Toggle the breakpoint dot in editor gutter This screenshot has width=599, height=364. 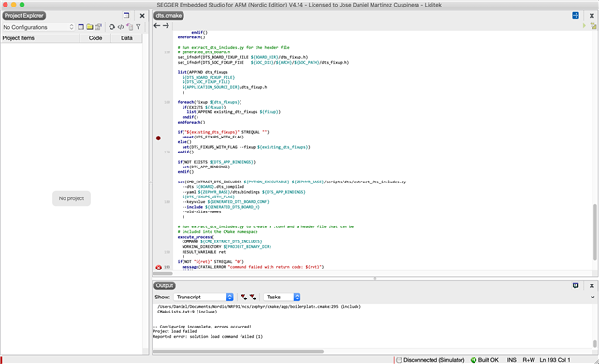click(158, 138)
